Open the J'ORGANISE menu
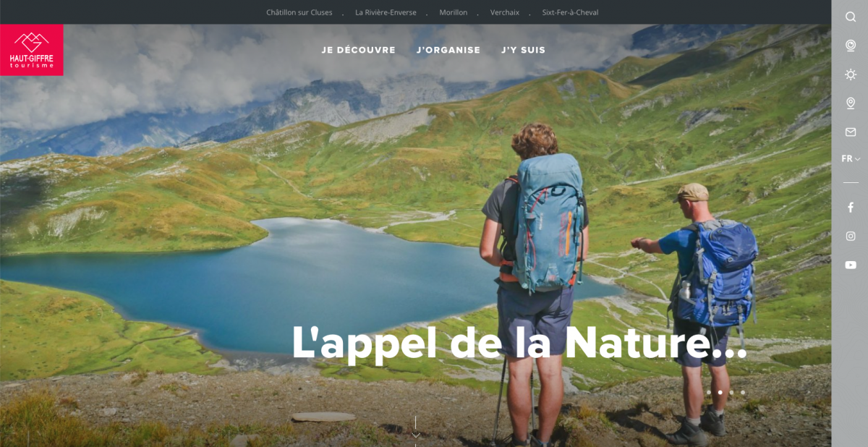868x447 pixels. pyautogui.click(x=448, y=50)
